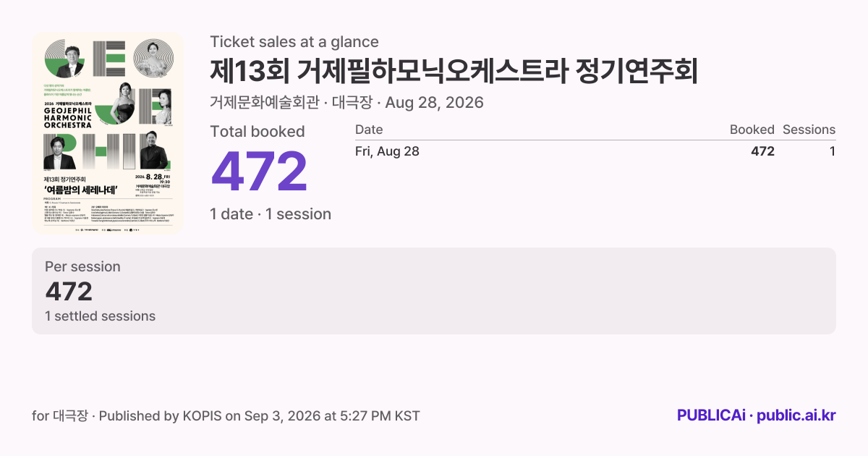Click the sessions count 1 in table
Screen dimensions: 868x456
point(833,151)
